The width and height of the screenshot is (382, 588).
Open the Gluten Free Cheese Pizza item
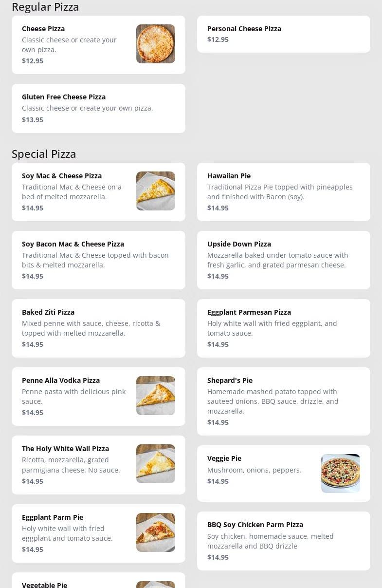pos(98,108)
